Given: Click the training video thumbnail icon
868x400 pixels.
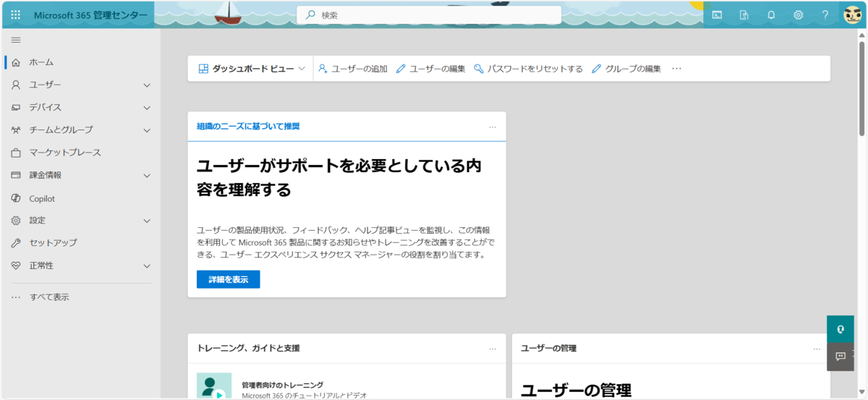Looking at the screenshot, I should (x=214, y=386).
